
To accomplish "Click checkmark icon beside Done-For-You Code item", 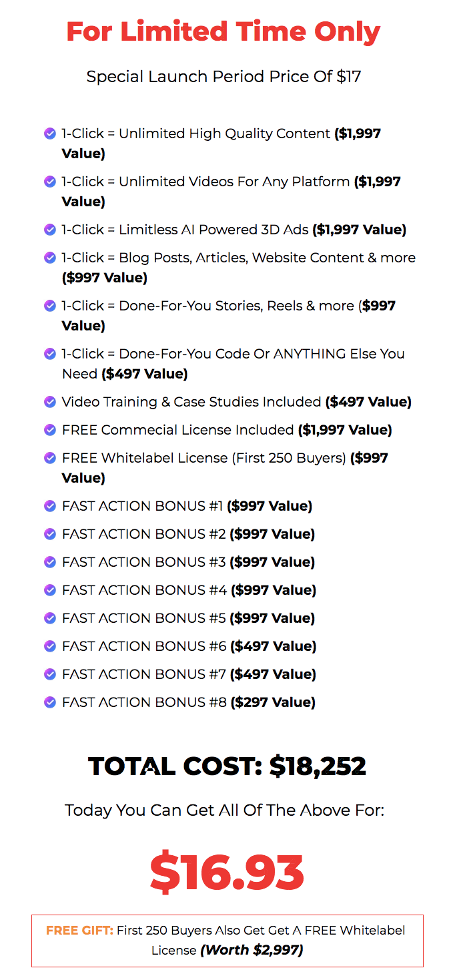I will pyautogui.click(x=49, y=354).
